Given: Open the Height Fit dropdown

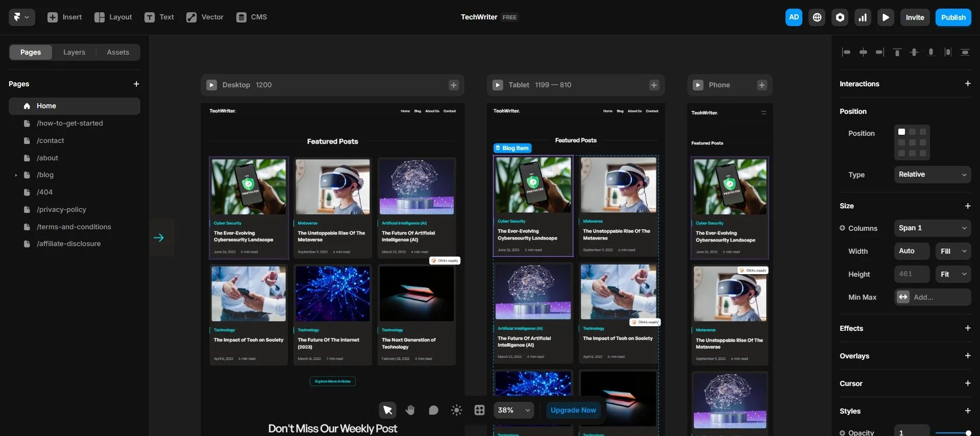Looking at the screenshot, I should pos(953,274).
